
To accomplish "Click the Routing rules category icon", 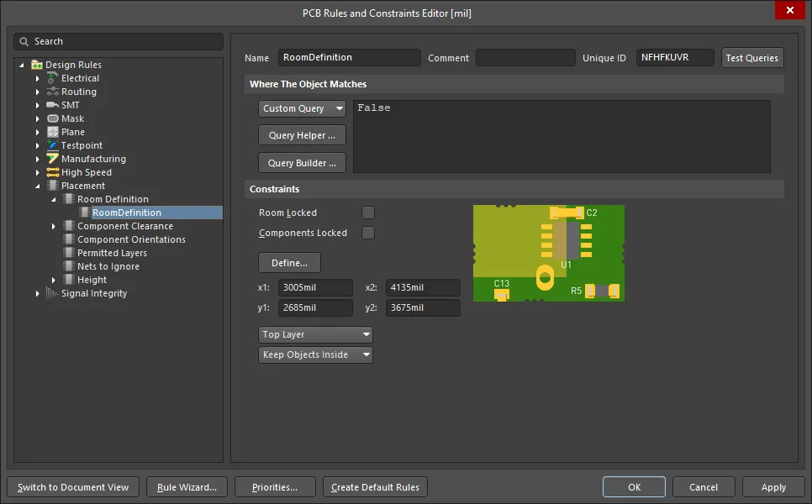I will 52,92.
